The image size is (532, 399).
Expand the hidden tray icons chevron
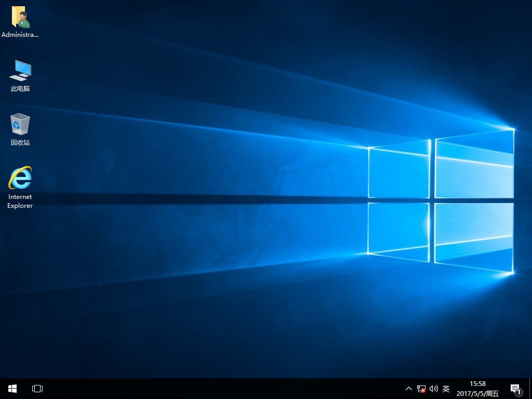[409, 389]
